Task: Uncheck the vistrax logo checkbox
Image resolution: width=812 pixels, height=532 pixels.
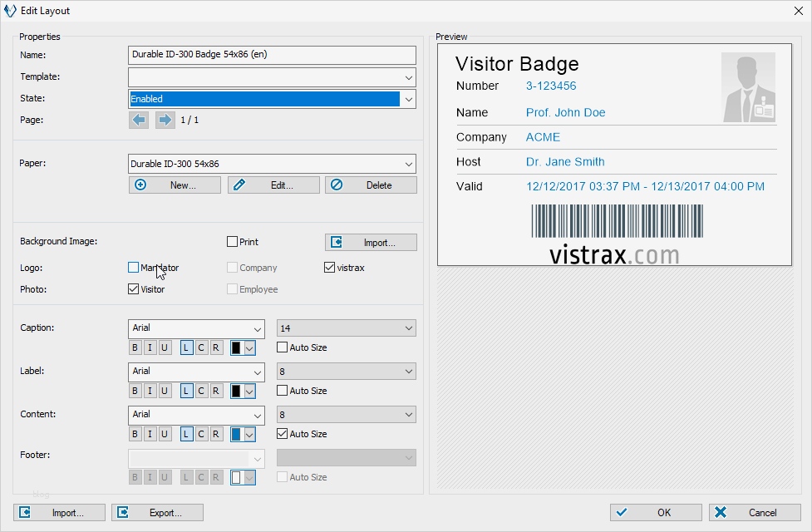Action: pyautogui.click(x=329, y=268)
